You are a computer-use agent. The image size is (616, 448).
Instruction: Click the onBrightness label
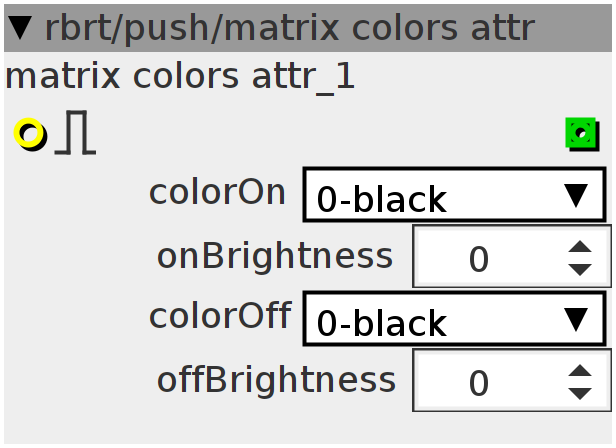(x=275, y=257)
